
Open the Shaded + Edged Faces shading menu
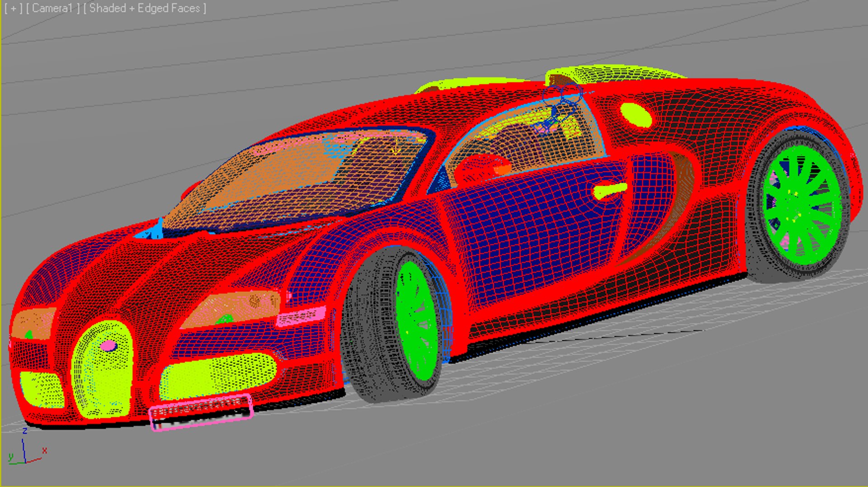pyautogui.click(x=145, y=8)
